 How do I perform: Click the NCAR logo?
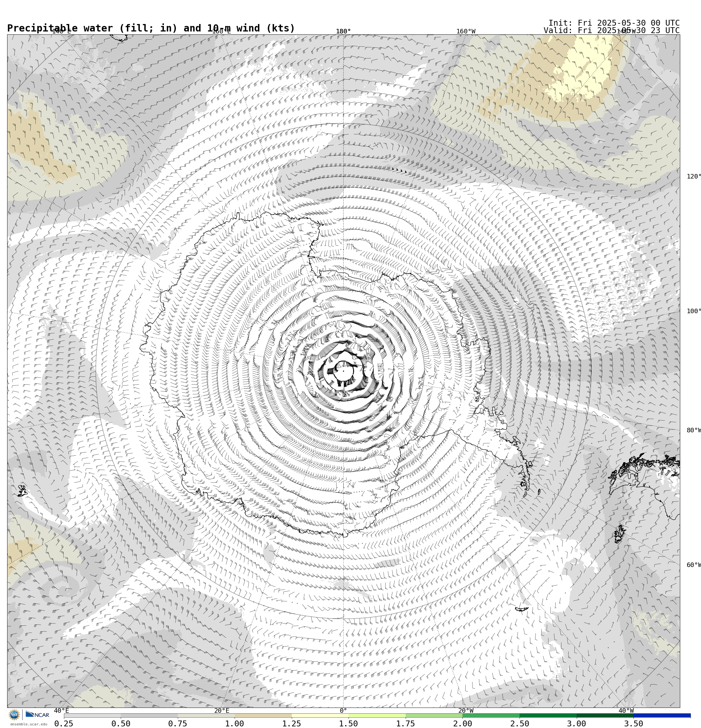37,715
